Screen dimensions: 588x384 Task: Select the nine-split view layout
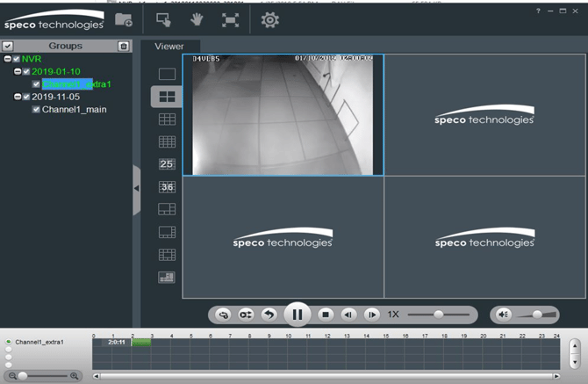167,120
